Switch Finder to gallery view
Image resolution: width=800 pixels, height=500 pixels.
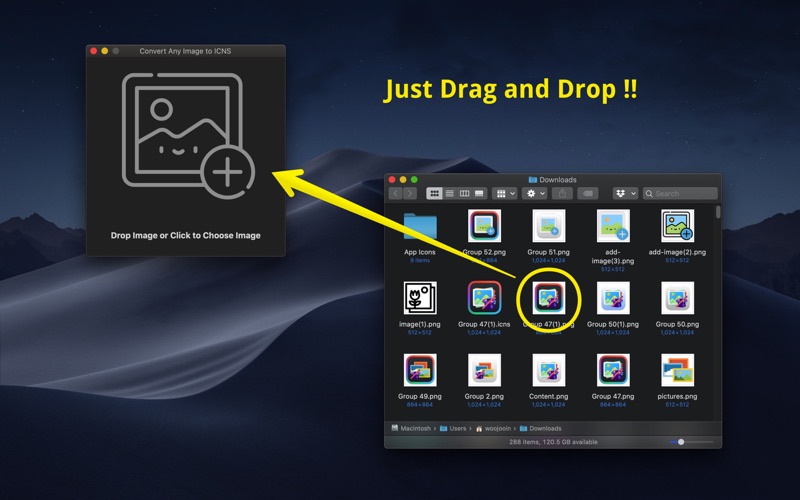tap(479, 193)
